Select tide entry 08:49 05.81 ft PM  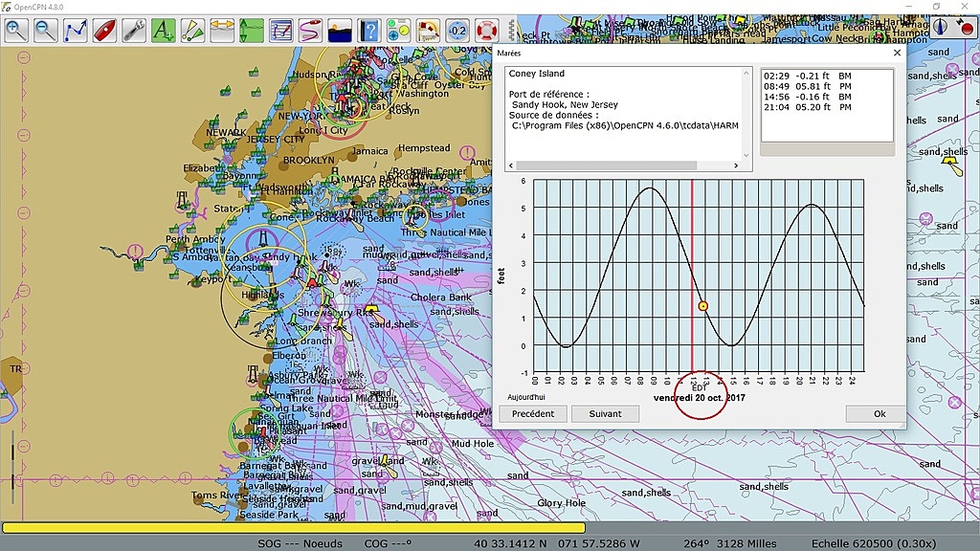click(808, 86)
